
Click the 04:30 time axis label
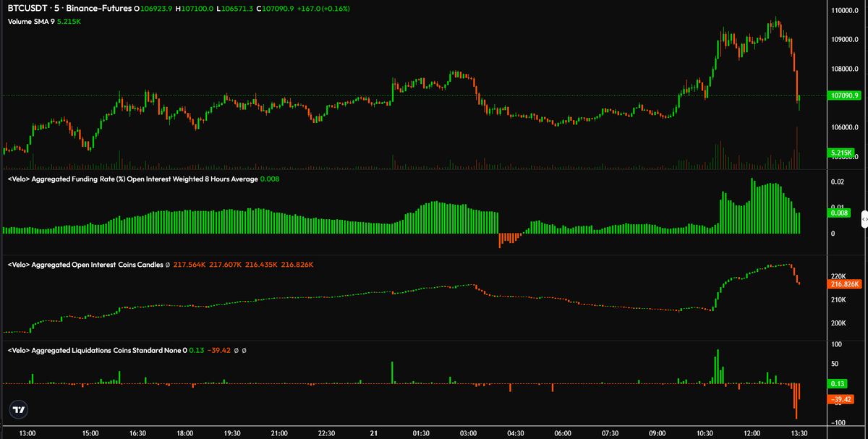515,432
